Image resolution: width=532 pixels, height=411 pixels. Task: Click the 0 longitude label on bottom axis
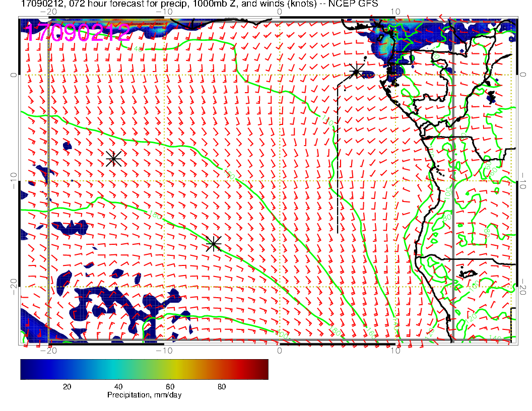click(280, 351)
